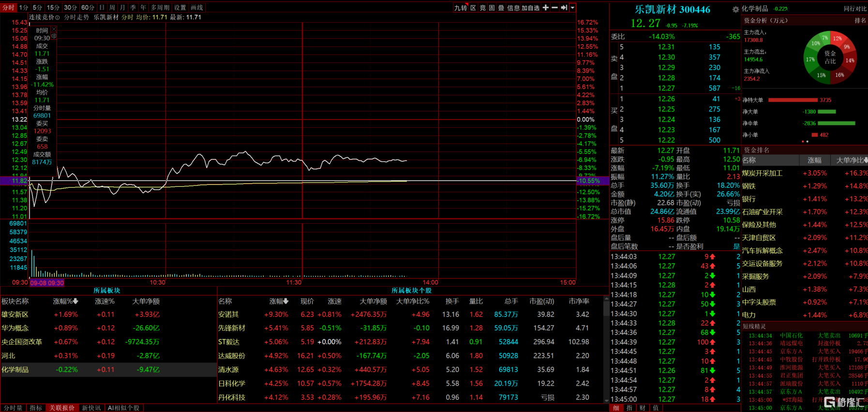Toggle the 区 button on chart toolbar
This screenshot has height=412, width=868.
coord(473,8)
